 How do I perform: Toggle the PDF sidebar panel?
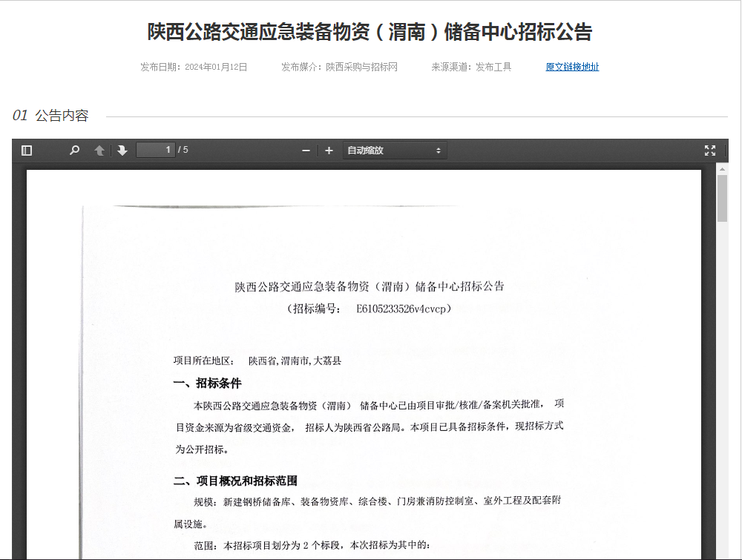tap(27, 151)
